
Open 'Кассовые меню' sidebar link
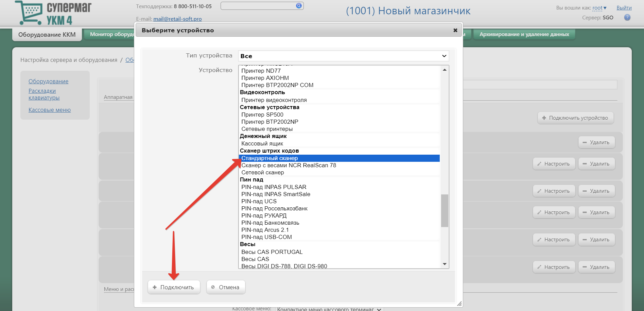click(50, 110)
